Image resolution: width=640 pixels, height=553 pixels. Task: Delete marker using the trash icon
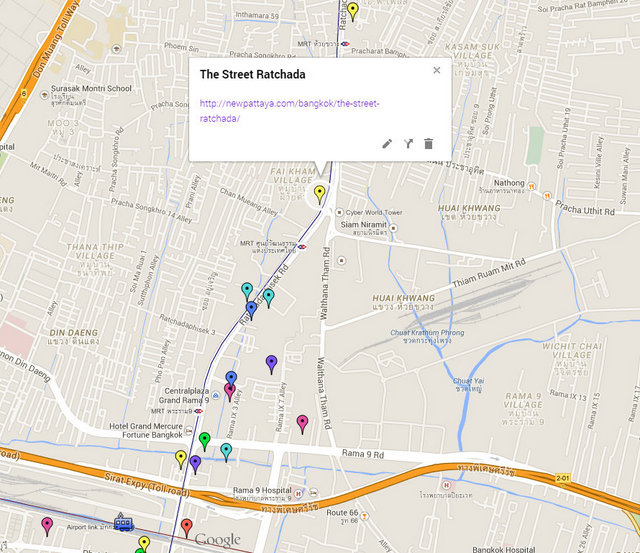(428, 144)
